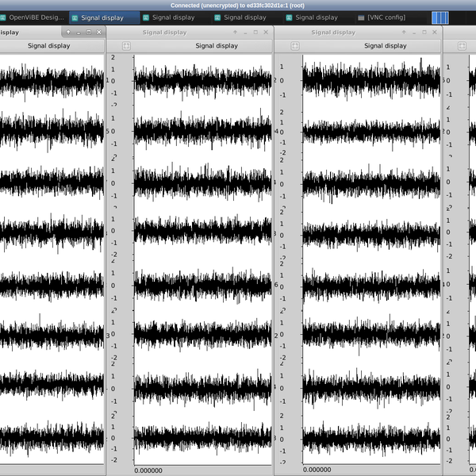476x476 pixels.
Task: Roll up the leftmost window with its arrow icon
Action: pyautogui.click(x=68, y=33)
